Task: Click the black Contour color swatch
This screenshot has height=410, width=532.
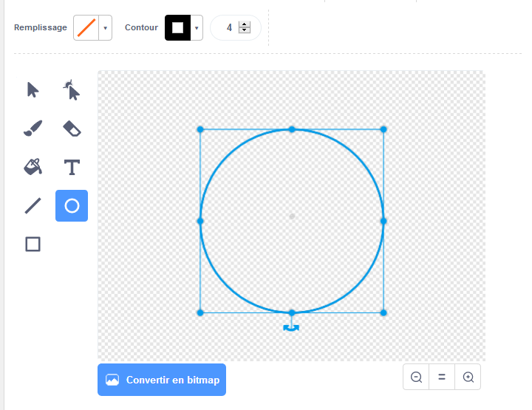Action: pyautogui.click(x=177, y=28)
